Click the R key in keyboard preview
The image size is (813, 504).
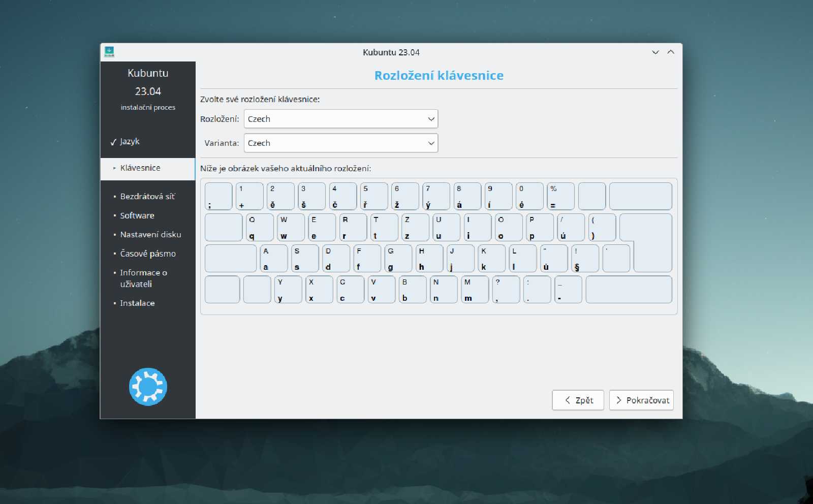(353, 227)
